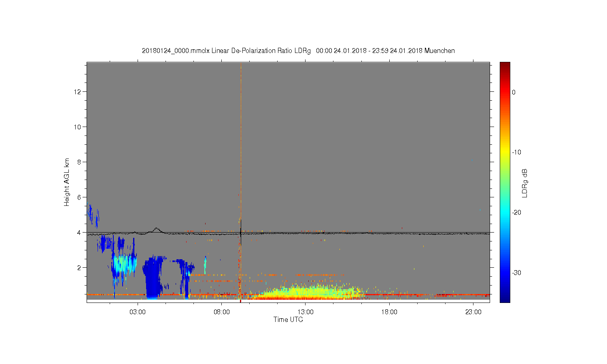The width and height of the screenshot is (607, 364).
Task: Click the bump in the black line near 04:00
Action: [x=157, y=229]
